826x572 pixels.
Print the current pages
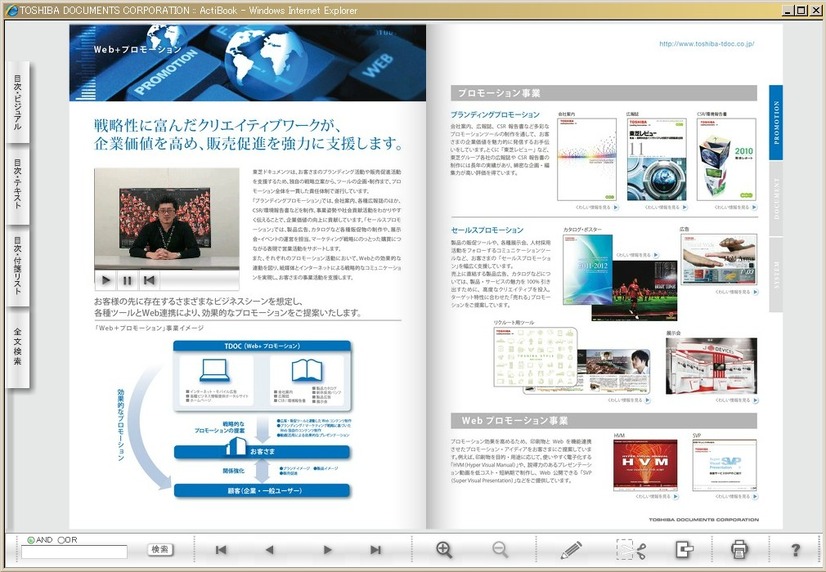coord(740,549)
